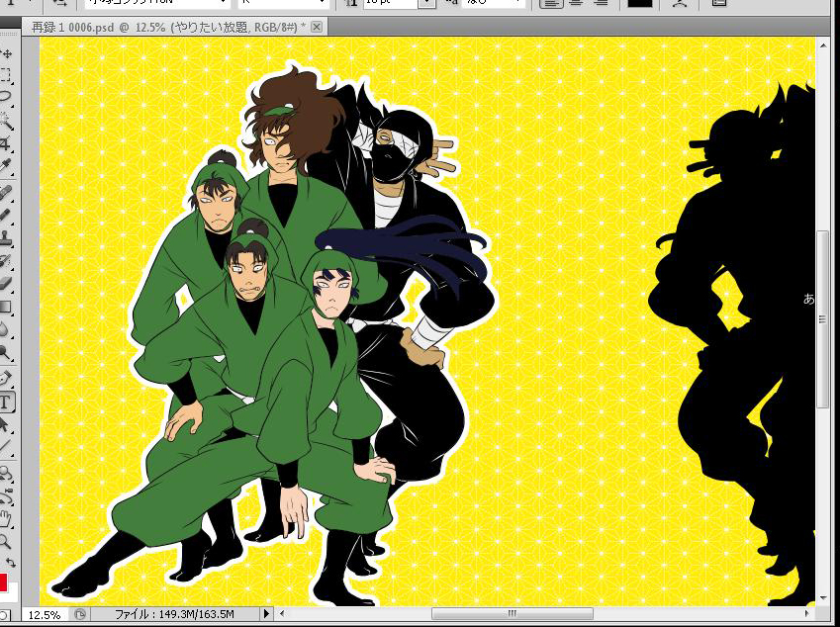Click the 12.5% zoom level field
This screenshot has width=840, height=627.
44,615
